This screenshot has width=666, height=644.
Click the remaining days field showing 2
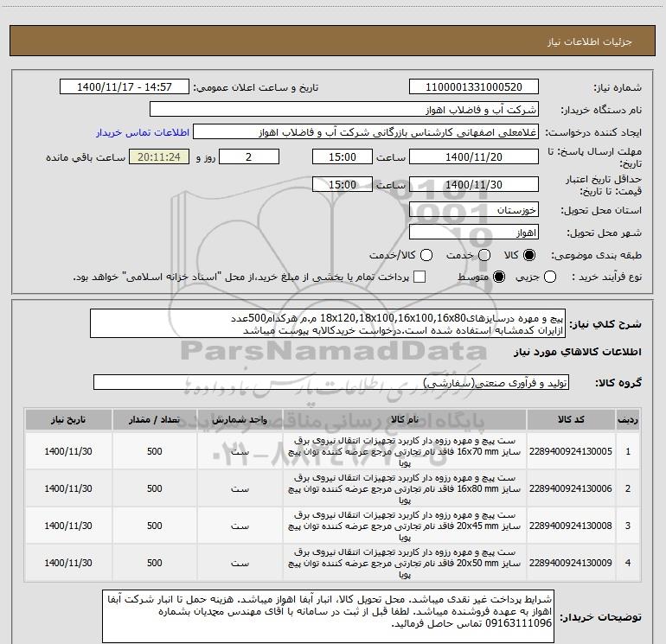point(249,156)
